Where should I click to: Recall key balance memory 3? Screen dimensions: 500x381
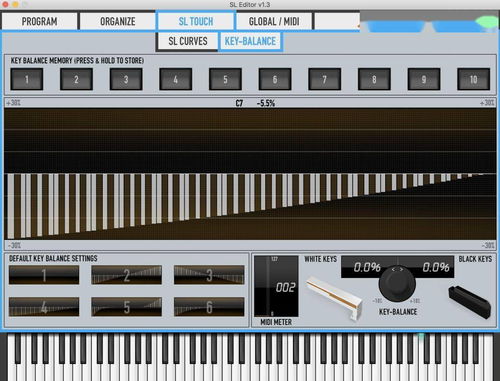[126, 79]
